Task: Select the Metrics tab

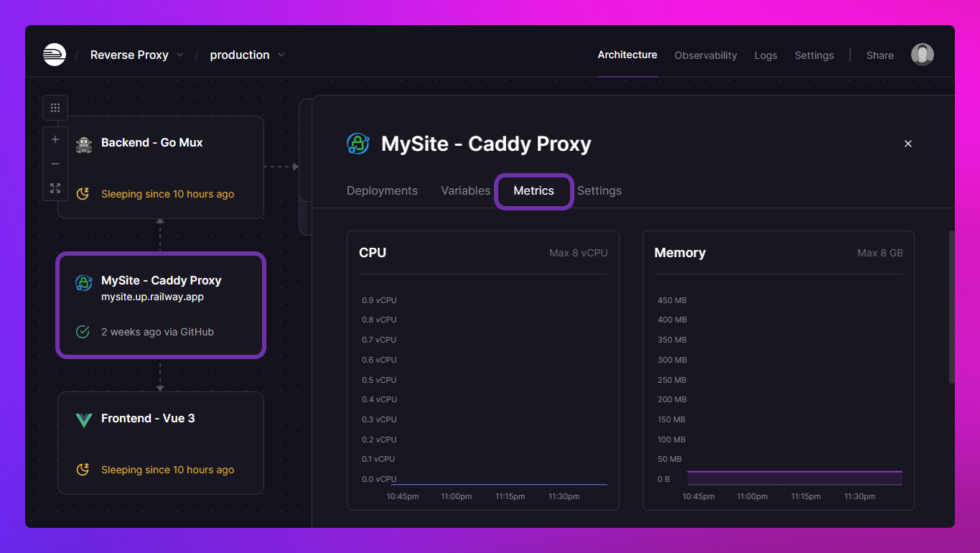Action: [534, 190]
